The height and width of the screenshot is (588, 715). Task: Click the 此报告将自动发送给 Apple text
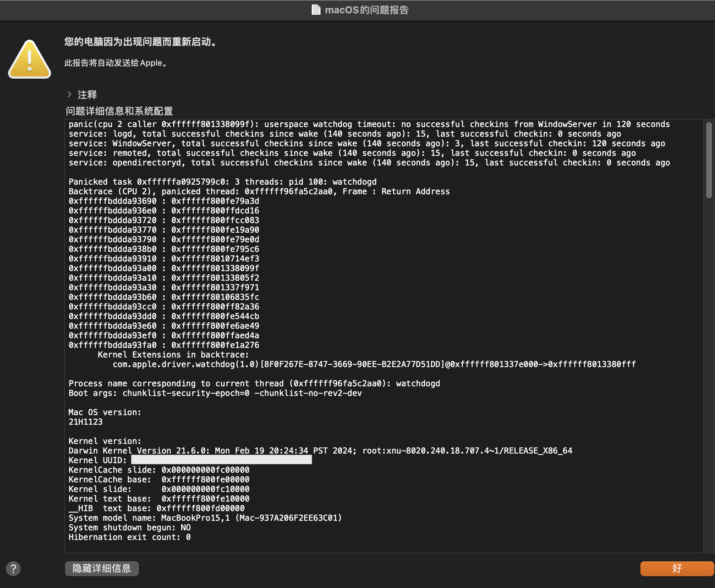pyautogui.click(x=116, y=63)
